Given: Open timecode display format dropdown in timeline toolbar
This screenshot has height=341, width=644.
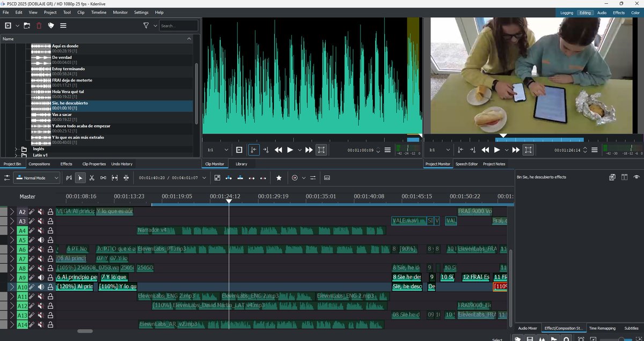Looking at the screenshot, I should [x=204, y=177].
